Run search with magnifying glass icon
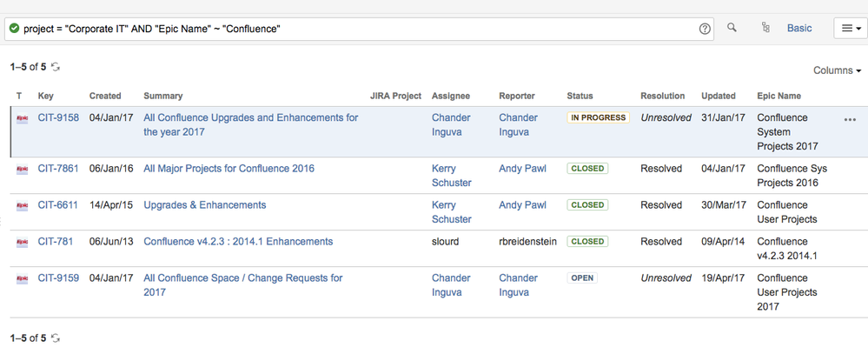Image resolution: width=868 pixels, height=361 pixels. 732,27
